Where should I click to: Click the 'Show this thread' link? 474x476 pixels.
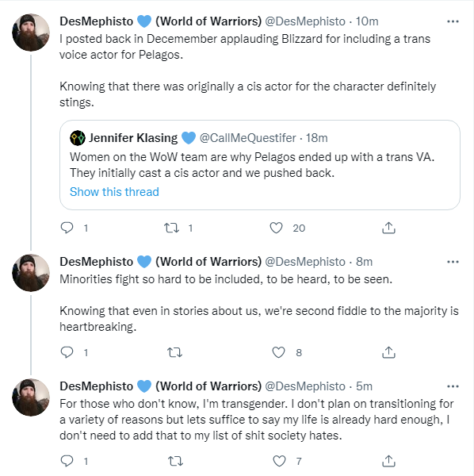tap(114, 192)
